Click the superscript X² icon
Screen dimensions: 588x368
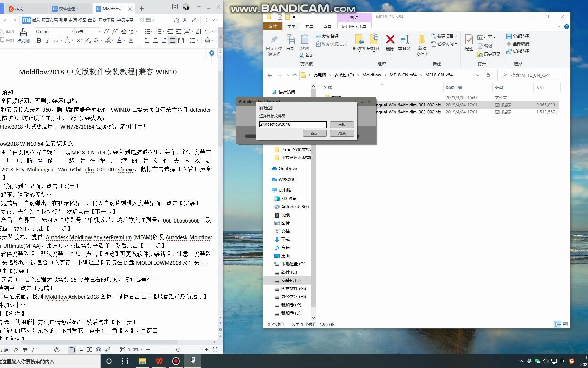tap(79, 41)
